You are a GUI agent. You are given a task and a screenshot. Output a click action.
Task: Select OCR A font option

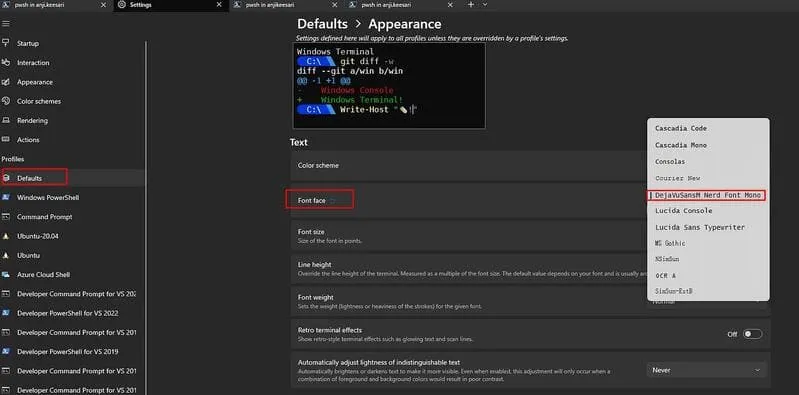click(x=708, y=275)
